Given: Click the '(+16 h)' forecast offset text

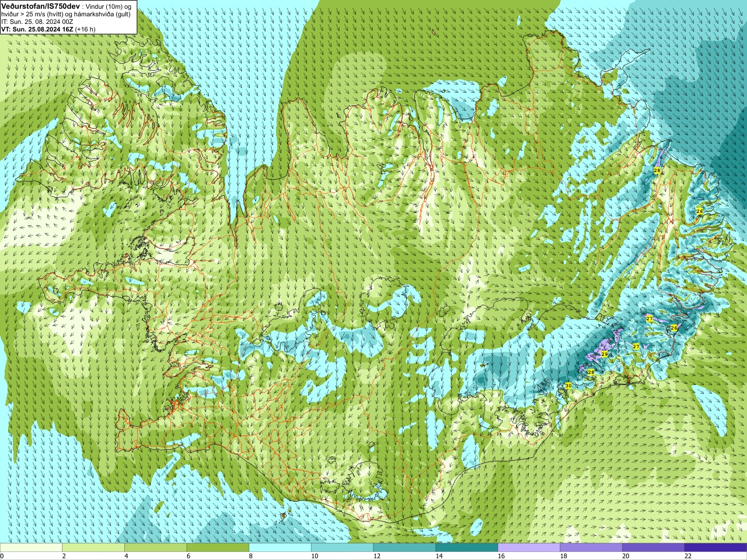Looking at the screenshot, I should pos(85,29).
